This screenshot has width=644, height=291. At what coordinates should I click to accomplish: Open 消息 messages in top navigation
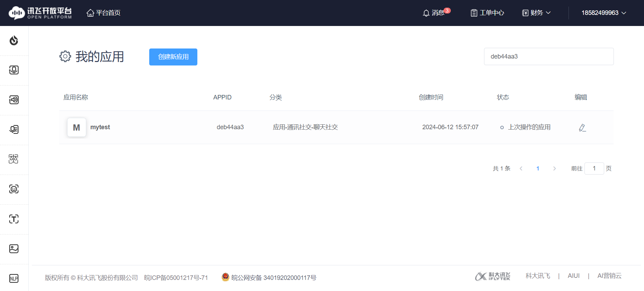coord(438,13)
